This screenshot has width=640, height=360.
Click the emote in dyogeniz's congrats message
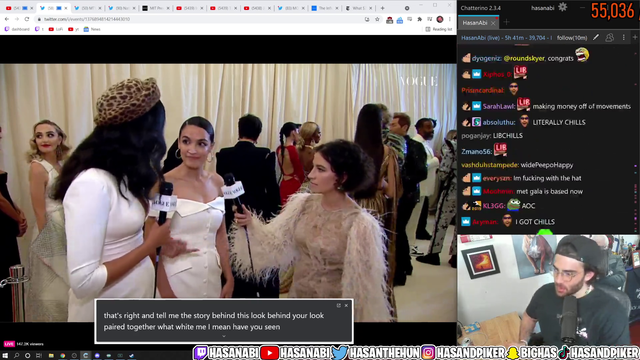tap(582, 54)
